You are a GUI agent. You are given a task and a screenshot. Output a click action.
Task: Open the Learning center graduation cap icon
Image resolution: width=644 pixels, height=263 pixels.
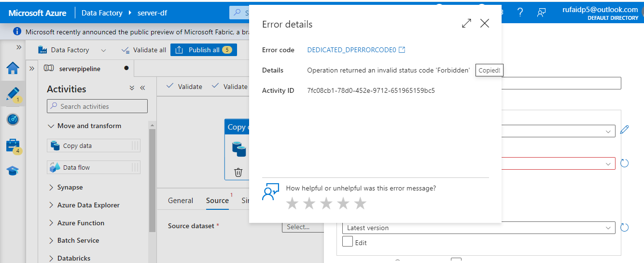click(13, 171)
